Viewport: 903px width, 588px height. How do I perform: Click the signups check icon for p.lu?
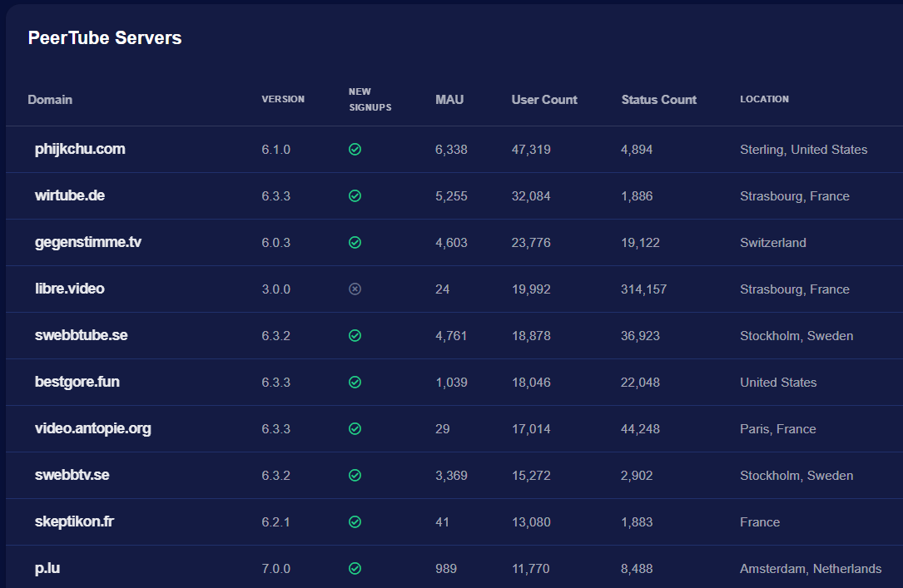click(355, 568)
